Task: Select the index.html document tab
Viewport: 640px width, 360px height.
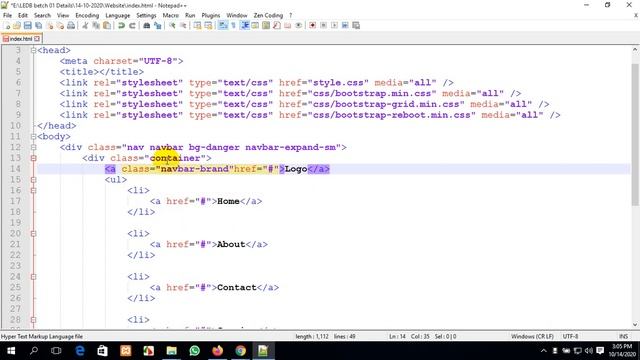Action: pos(20,39)
